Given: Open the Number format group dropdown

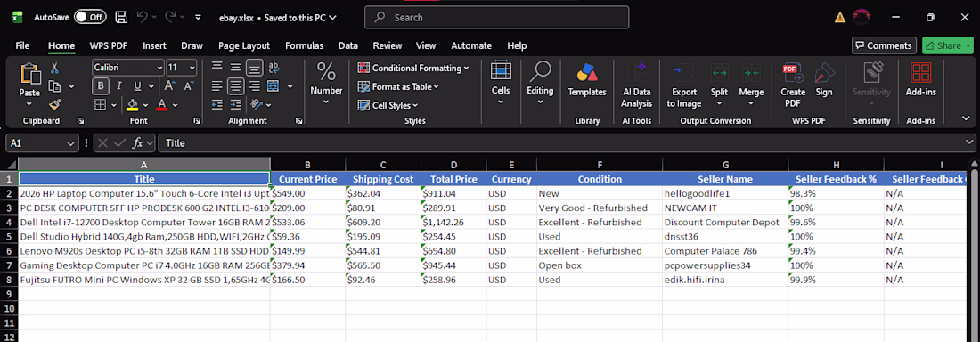Looking at the screenshot, I should [x=326, y=102].
